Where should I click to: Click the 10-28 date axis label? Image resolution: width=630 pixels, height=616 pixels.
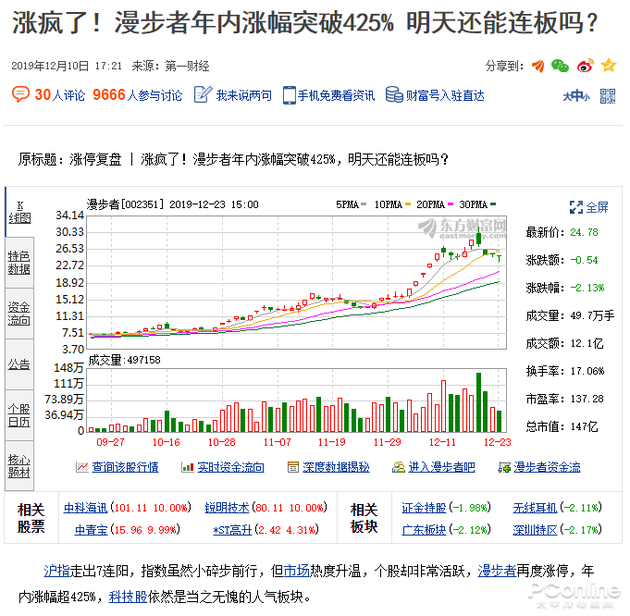pyautogui.click(x=222, y=442)
